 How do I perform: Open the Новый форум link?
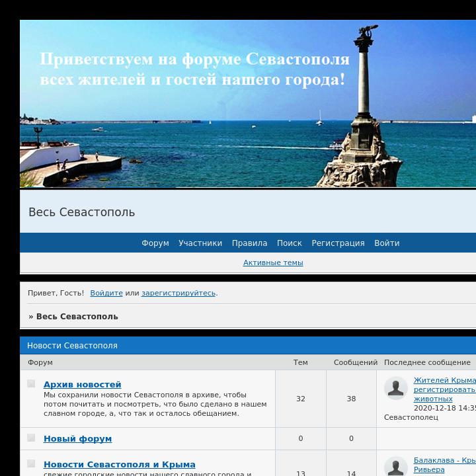(78, 439)
